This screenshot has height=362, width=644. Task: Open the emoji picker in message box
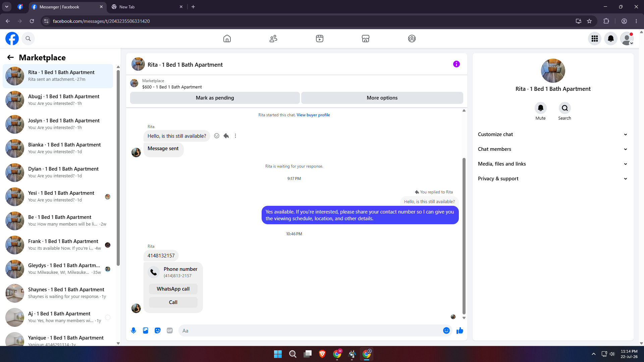point(446,330)
